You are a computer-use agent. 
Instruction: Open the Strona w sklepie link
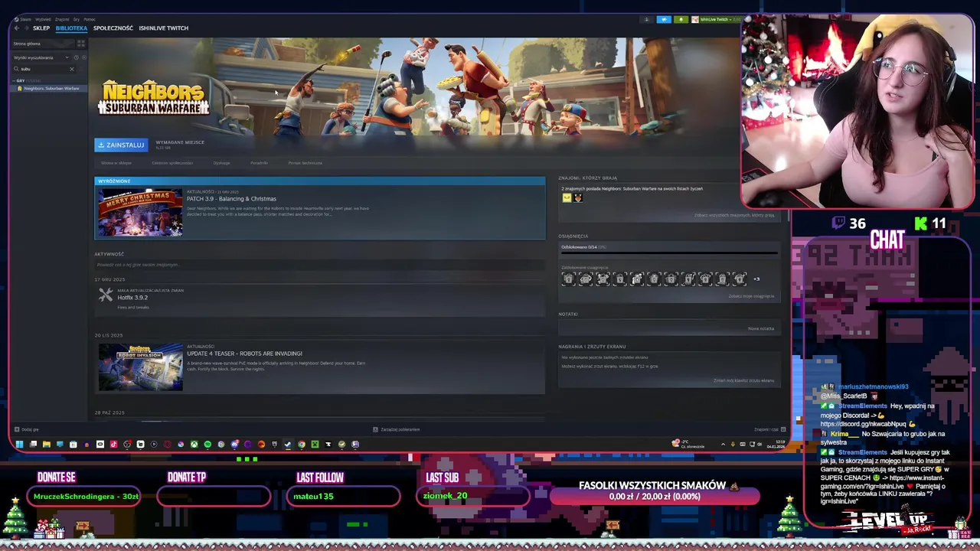(x=116, y=163)
